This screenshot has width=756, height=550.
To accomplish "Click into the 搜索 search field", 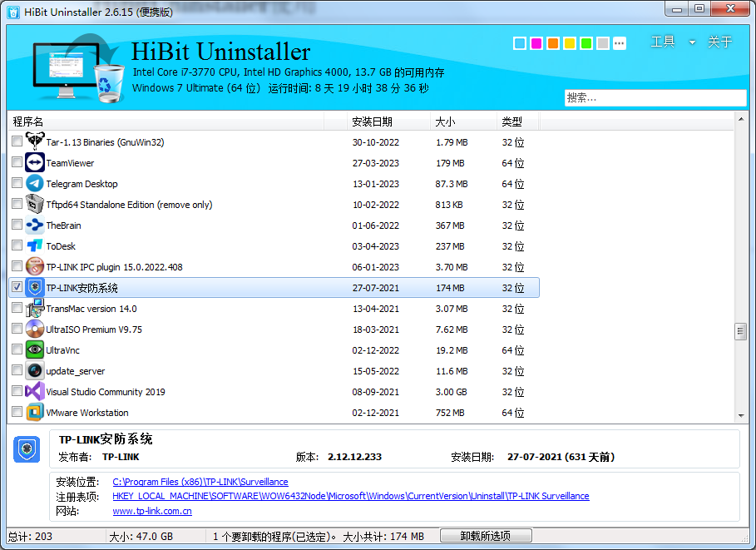I will [x=655, y=97].
